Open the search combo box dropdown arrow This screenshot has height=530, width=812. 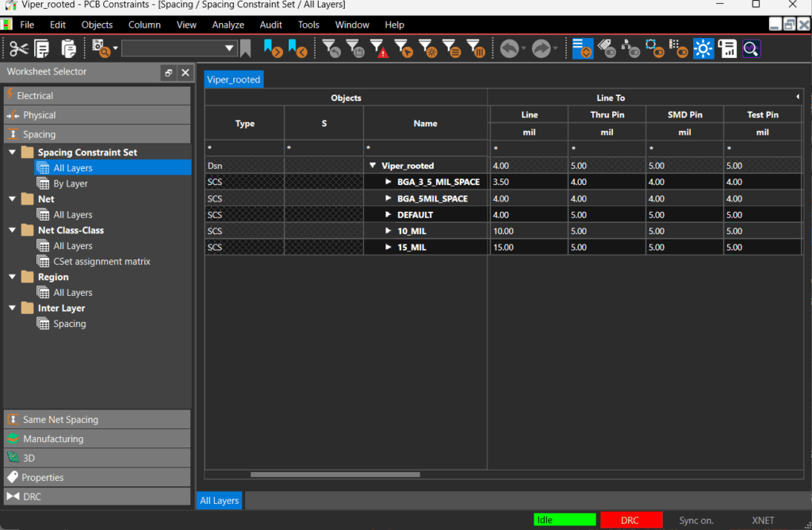[230, 48]
